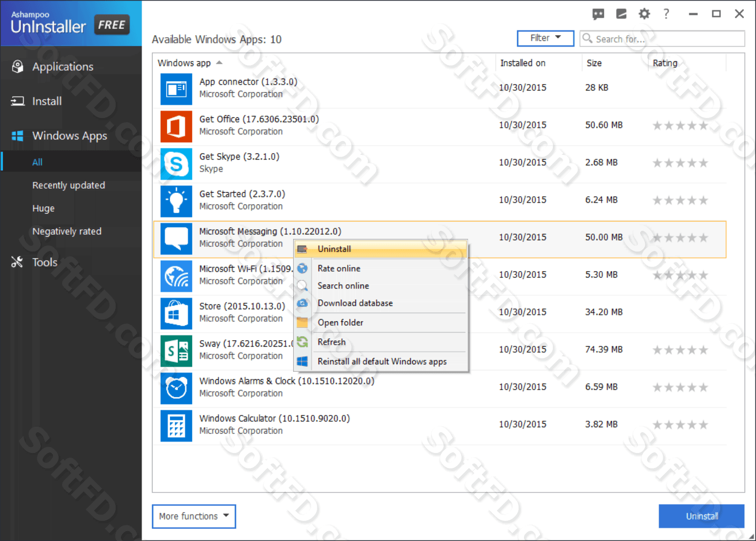The height and width of the screenshot is (541, 756).
Task: Sort by Size column header
Action: 594,63
